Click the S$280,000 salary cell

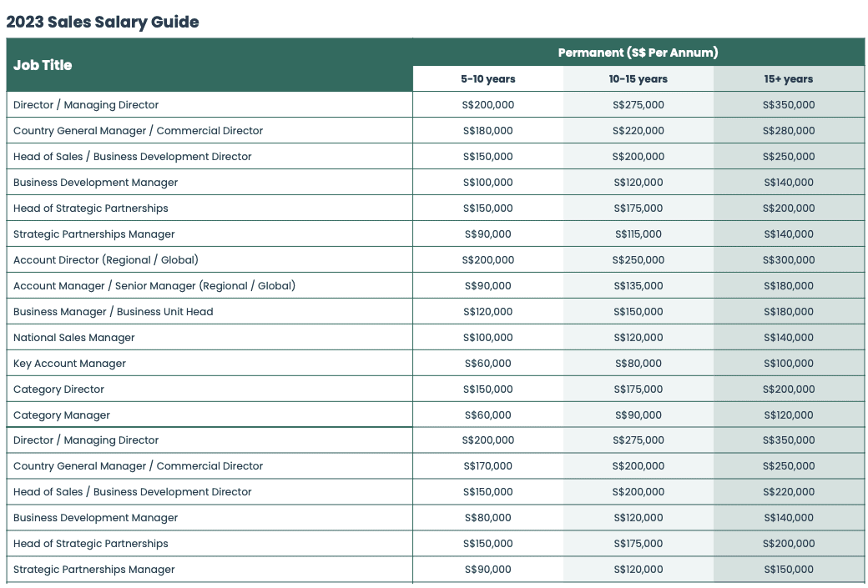(x=789, y=131)
